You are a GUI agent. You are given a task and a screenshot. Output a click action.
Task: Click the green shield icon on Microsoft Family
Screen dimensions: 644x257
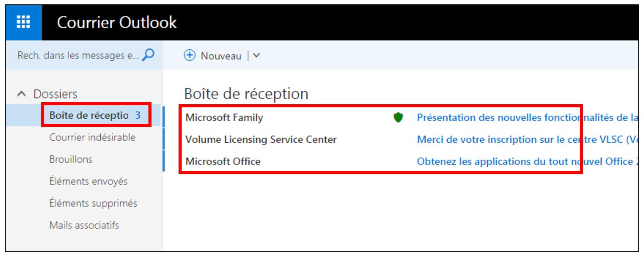click(x=398, y=117)
